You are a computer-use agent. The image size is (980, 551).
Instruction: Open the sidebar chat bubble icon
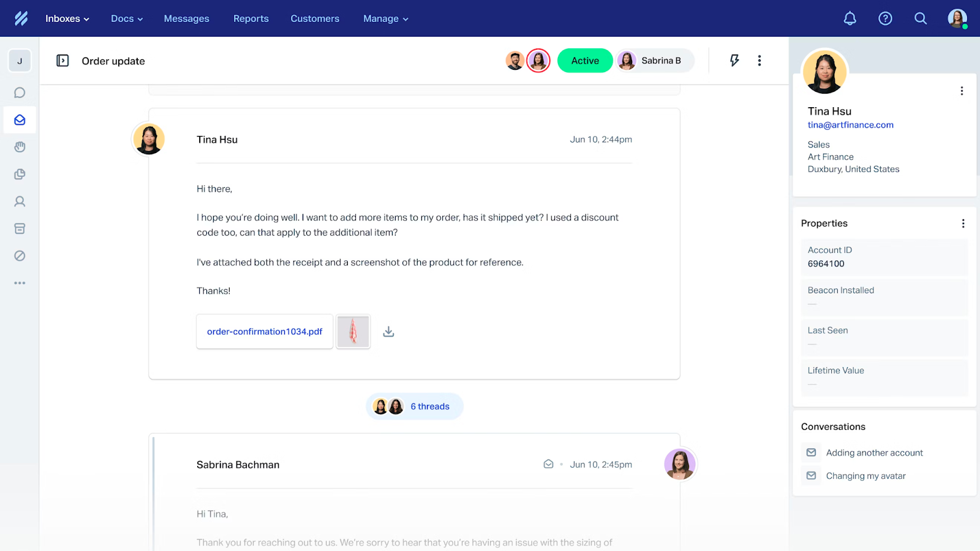(x=20, y=92)
